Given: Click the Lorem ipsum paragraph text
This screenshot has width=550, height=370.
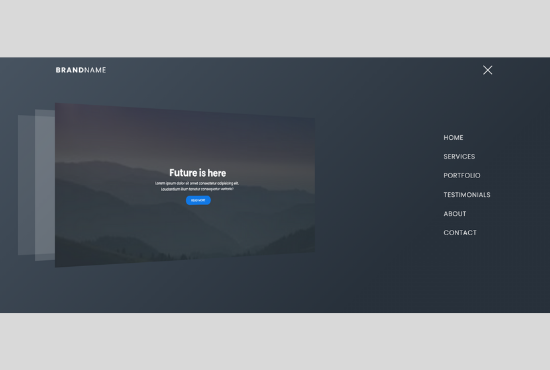Looking at the screenshot, I should point(197,186).
